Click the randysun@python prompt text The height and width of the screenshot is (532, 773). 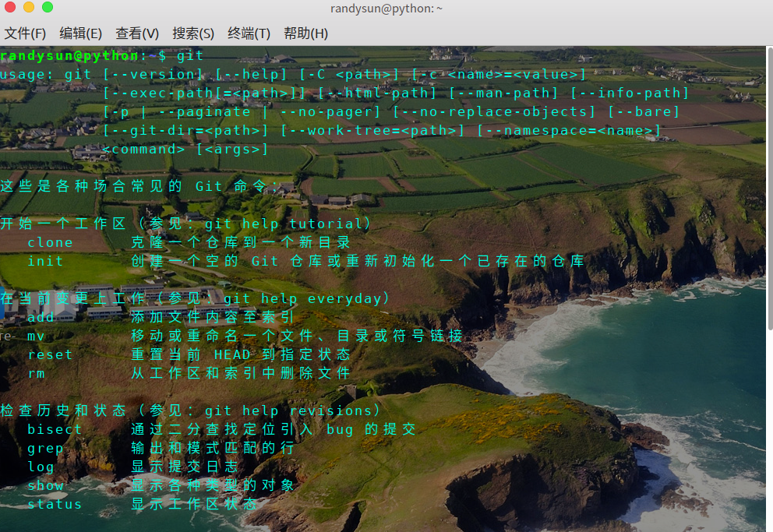(x=70, y=55)
